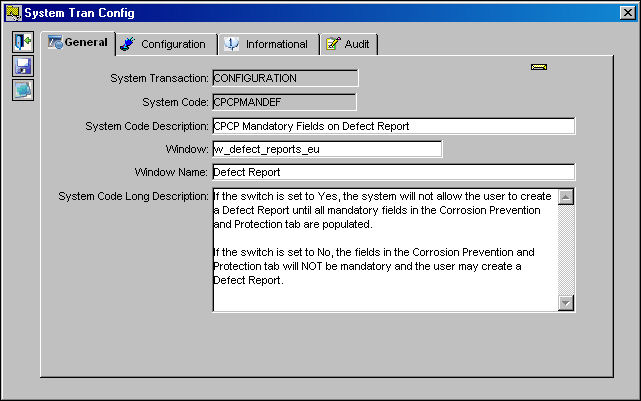641x401 pixels.
Task: Click the long description scroll up arrow
Action: tap(566, 197)
